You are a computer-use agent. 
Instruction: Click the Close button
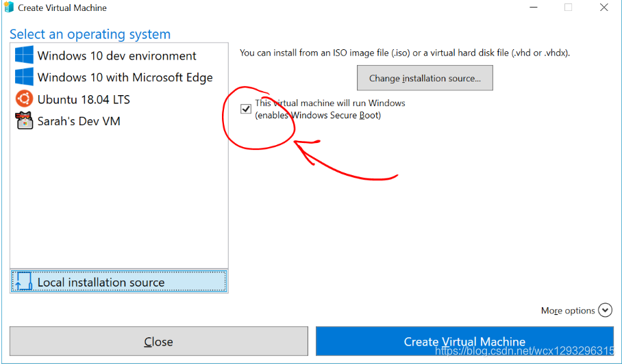159,341
